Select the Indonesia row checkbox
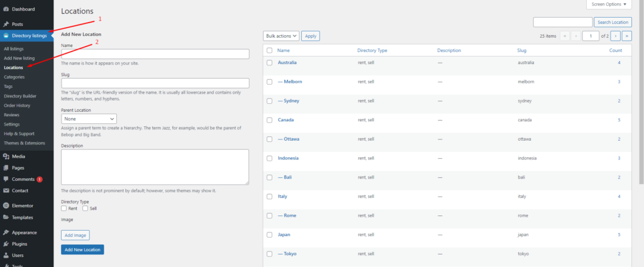 point(269,158)
